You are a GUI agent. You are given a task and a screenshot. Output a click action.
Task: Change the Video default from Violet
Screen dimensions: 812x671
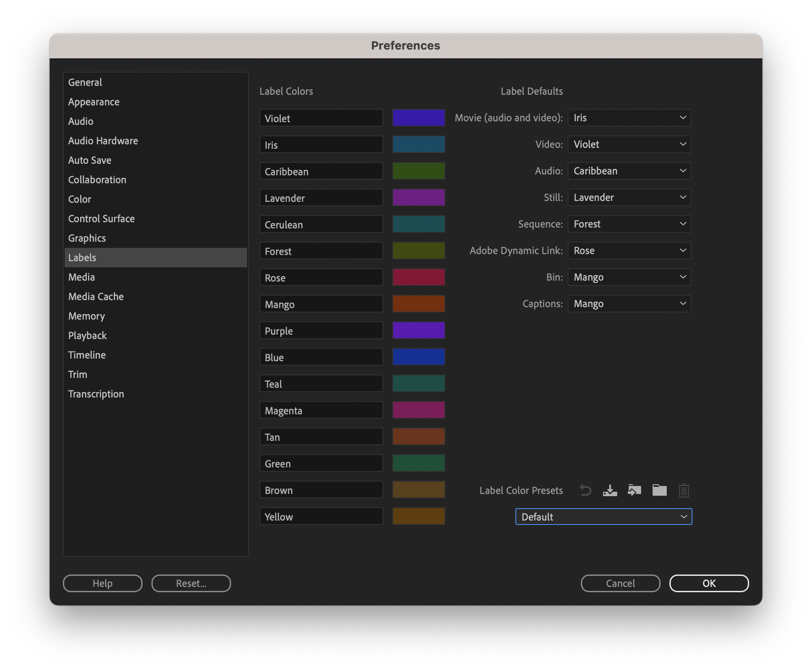tap(629, 144)
